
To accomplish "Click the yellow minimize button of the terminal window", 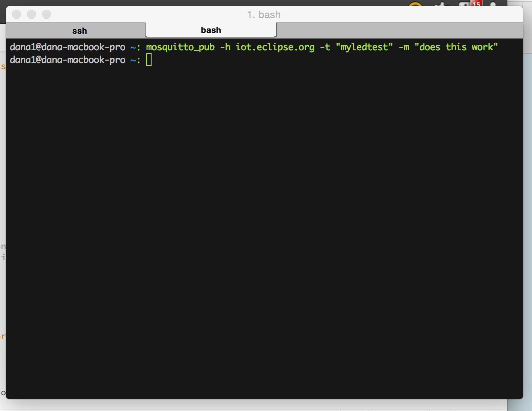I will tap(31, 14).
